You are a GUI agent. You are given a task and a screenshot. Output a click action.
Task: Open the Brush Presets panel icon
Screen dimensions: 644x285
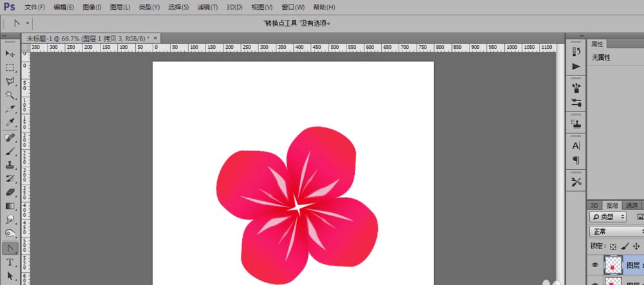click(x=576, y=102)
